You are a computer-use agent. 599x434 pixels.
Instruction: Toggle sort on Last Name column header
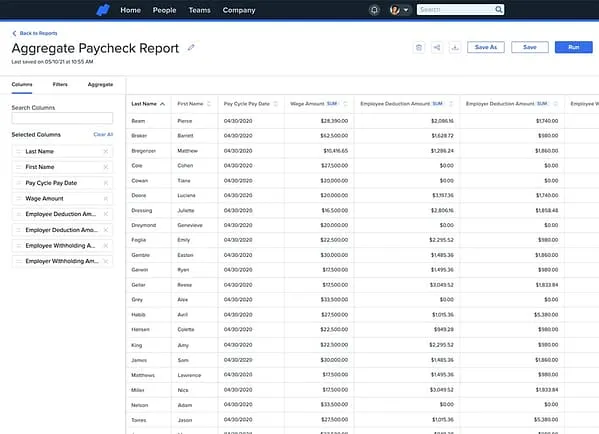tap(148, 104)
